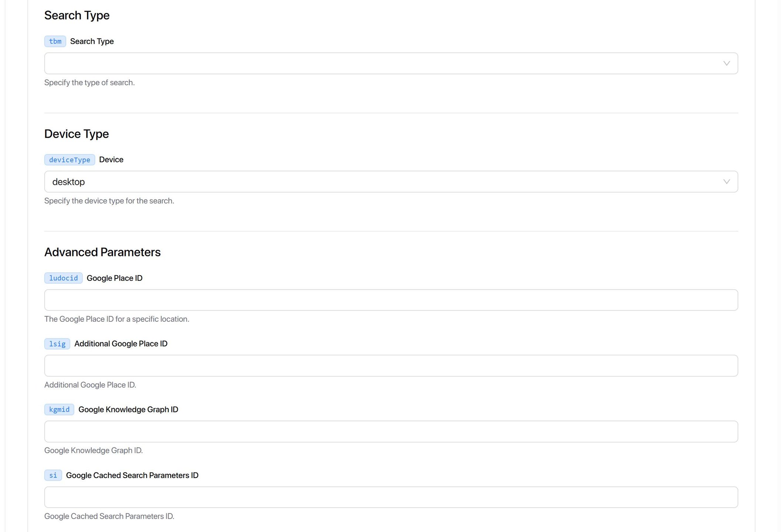This screenshot has width=781, height=532.
Task: Click the si parameter tag
Action: click(x=53, y=475)
